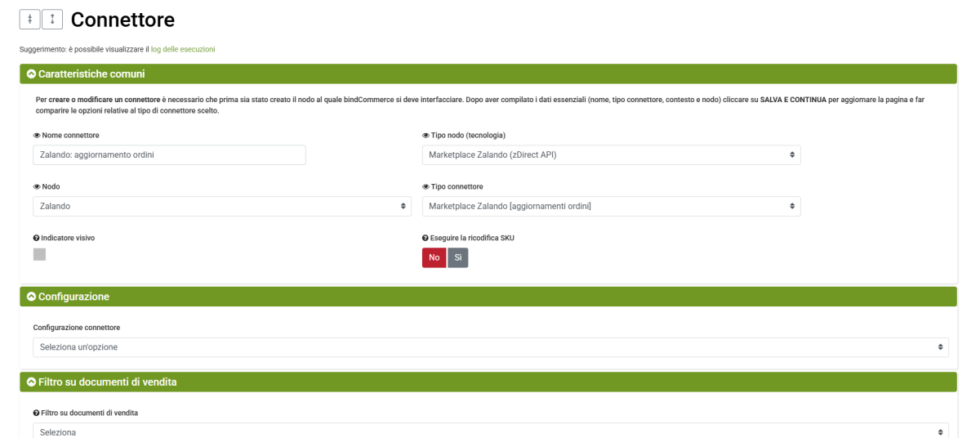980x438 pixels.
Task: Click the eye icon beside Tipo nodo (tecnologia)
Action: (x=425, y=135)
